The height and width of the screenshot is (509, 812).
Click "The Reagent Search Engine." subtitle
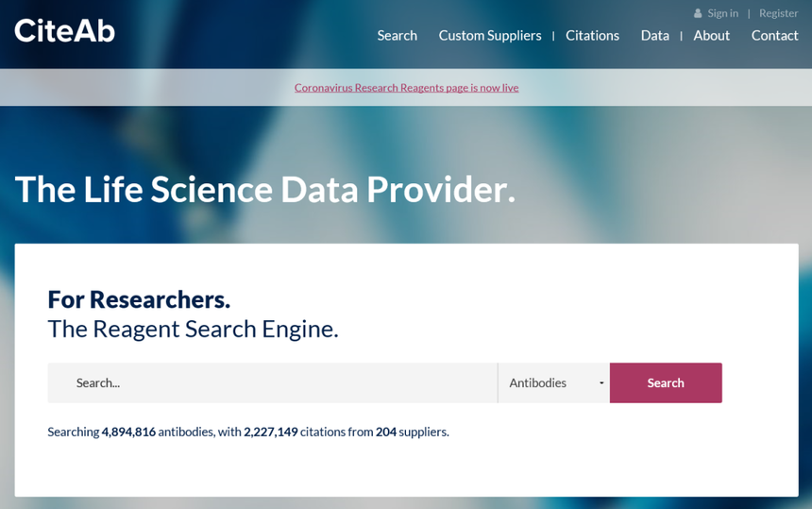193,329
